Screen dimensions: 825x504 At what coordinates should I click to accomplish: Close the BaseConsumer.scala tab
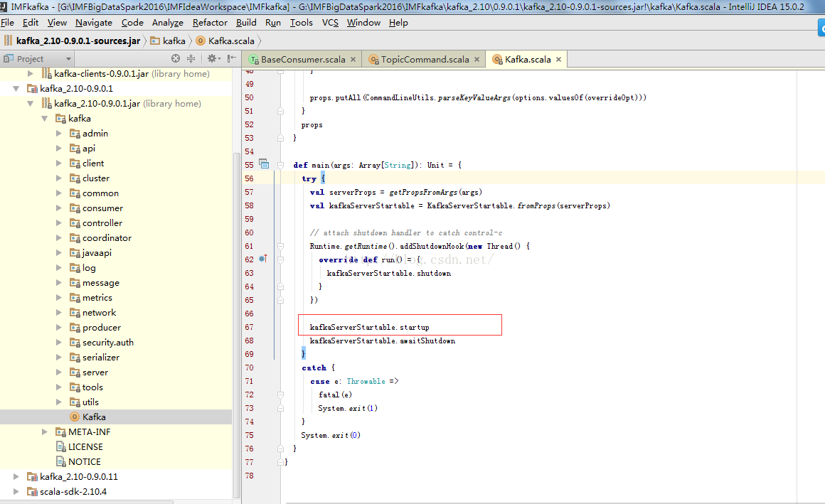tap(353, 60)
